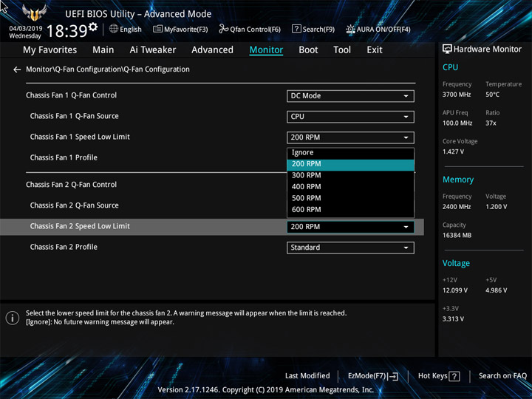The image size is (532, 399).
Task: Open the Hot Keys question mark icon
Action: click(x=454, y=376)
